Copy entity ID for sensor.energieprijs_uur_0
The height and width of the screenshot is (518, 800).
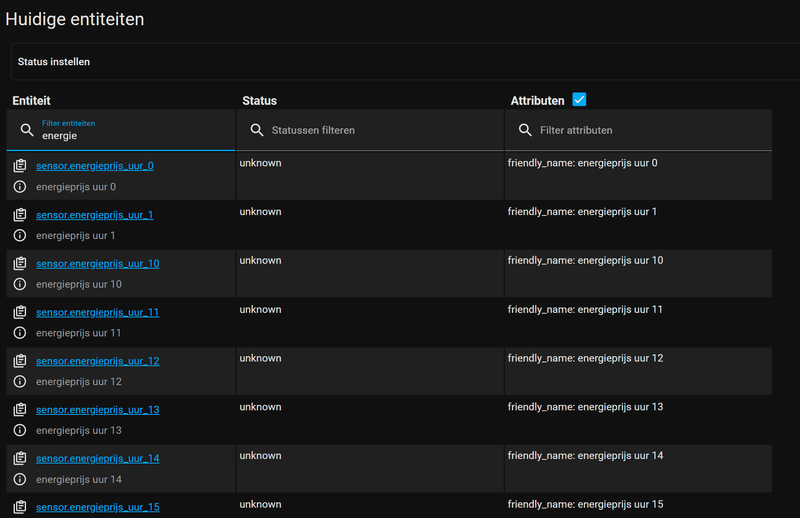(x=20, y=166)
